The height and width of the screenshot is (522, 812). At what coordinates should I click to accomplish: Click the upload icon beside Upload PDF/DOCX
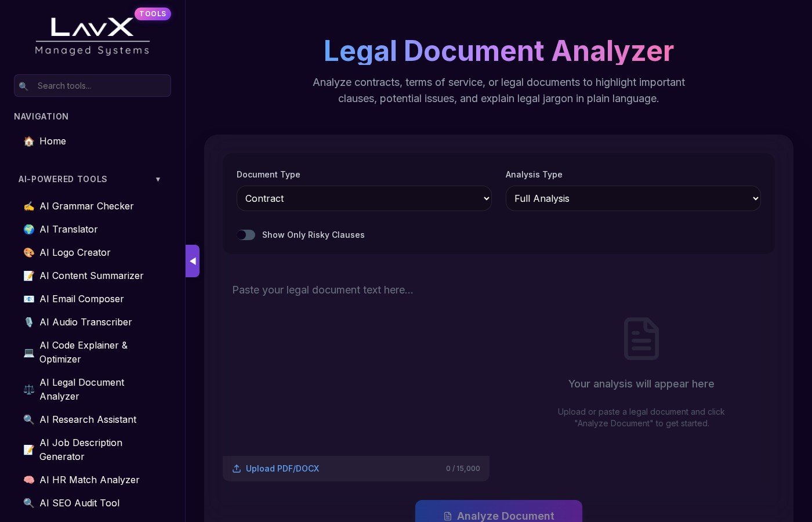click(x=236, y=468)
